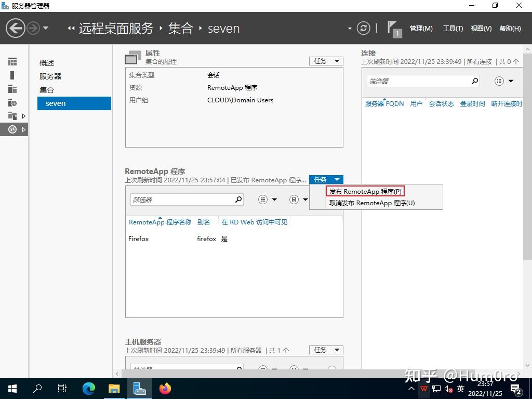
Task: Click Server Manager taskbar icon
Action: [x=139, y=389]
